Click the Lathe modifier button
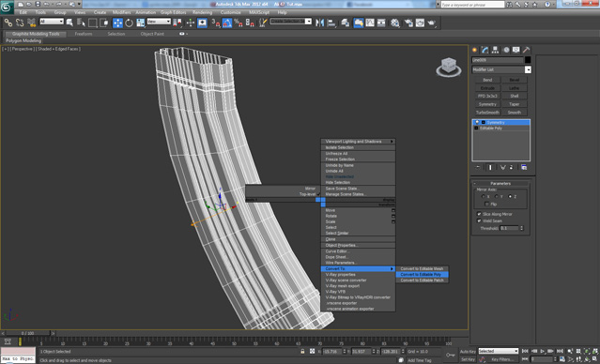The width and height of the screenshot is (600, 364). coord(515,88)
